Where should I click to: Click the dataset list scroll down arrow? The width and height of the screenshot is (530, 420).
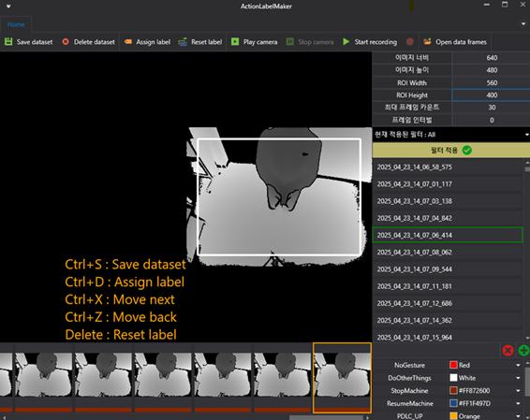point(527,338)
